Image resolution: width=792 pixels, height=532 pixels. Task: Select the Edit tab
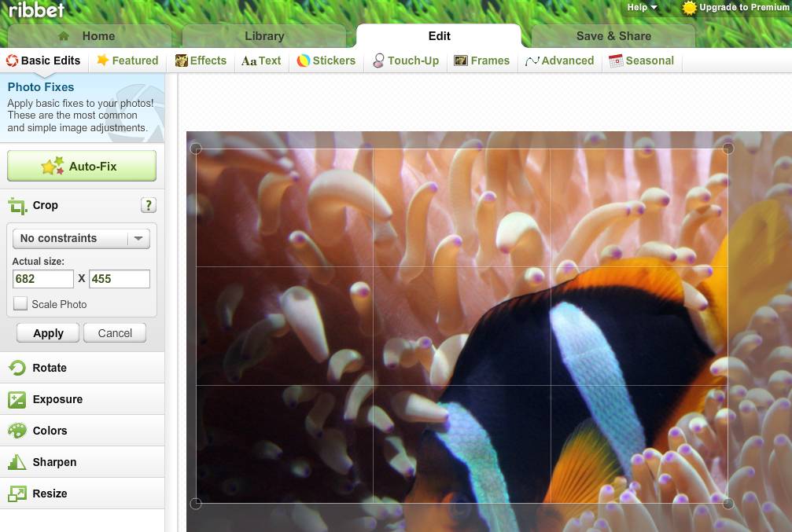439,36
